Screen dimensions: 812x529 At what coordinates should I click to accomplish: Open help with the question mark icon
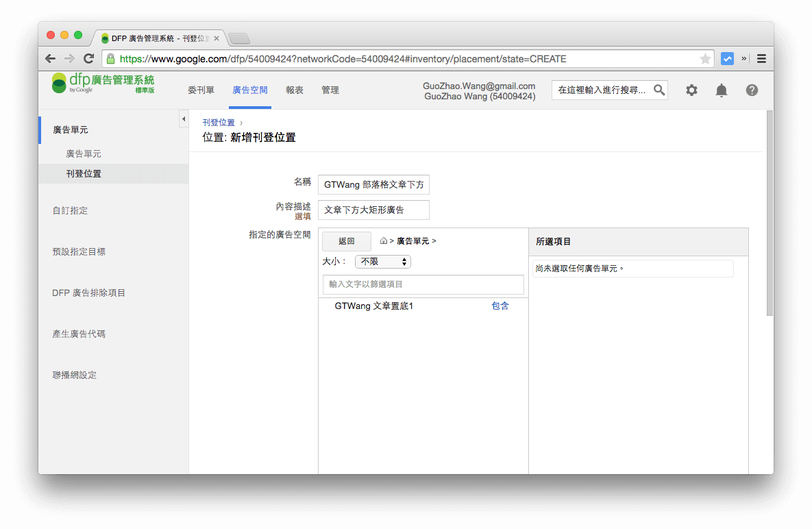[x=752, y=90]
